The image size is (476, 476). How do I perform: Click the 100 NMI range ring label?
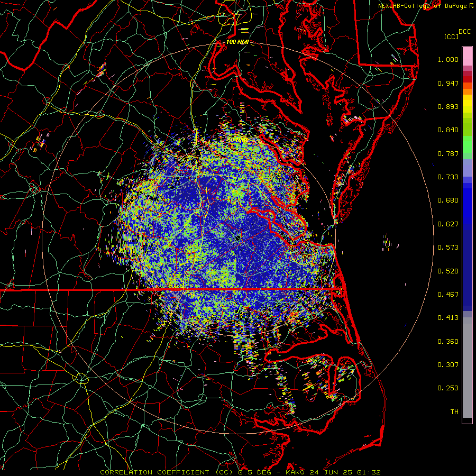[237, 42]
